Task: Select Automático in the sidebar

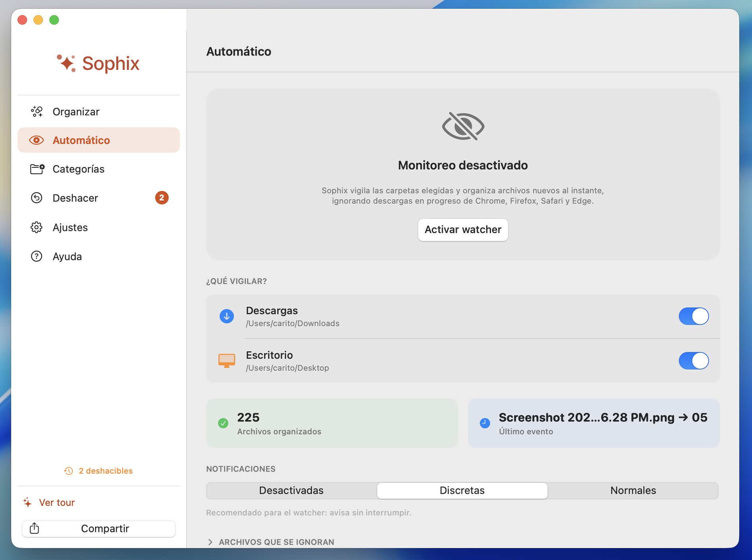Action: point(99,140)
